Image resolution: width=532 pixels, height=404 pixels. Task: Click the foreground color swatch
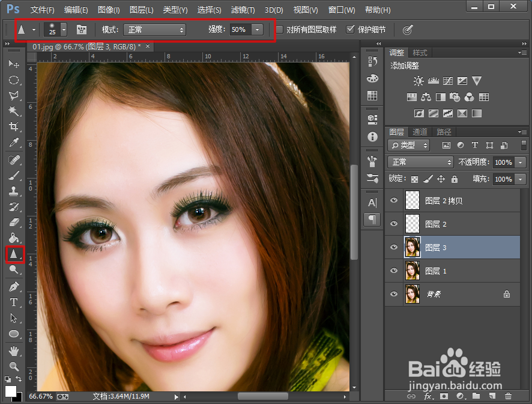point(11,391)
